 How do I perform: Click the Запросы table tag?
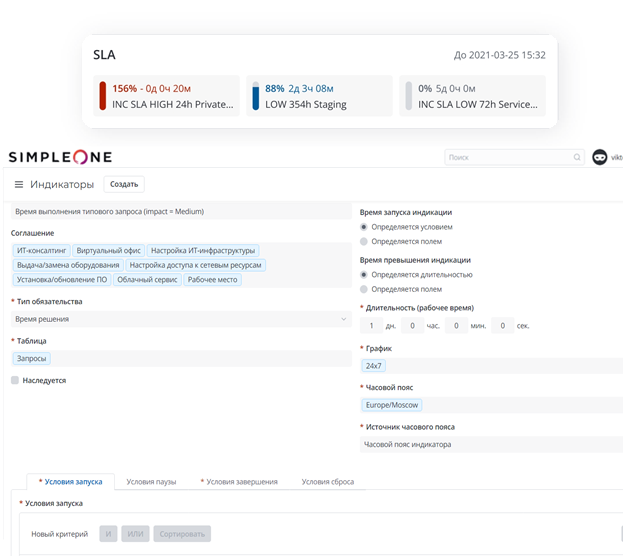pyautogui.click(x=32, y=359)
